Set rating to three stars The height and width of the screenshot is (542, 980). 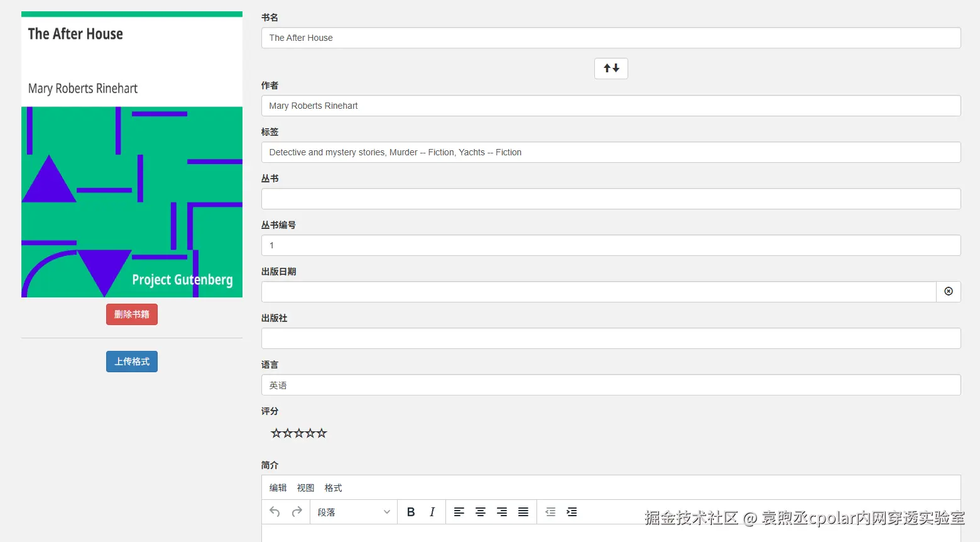(299, 433)
